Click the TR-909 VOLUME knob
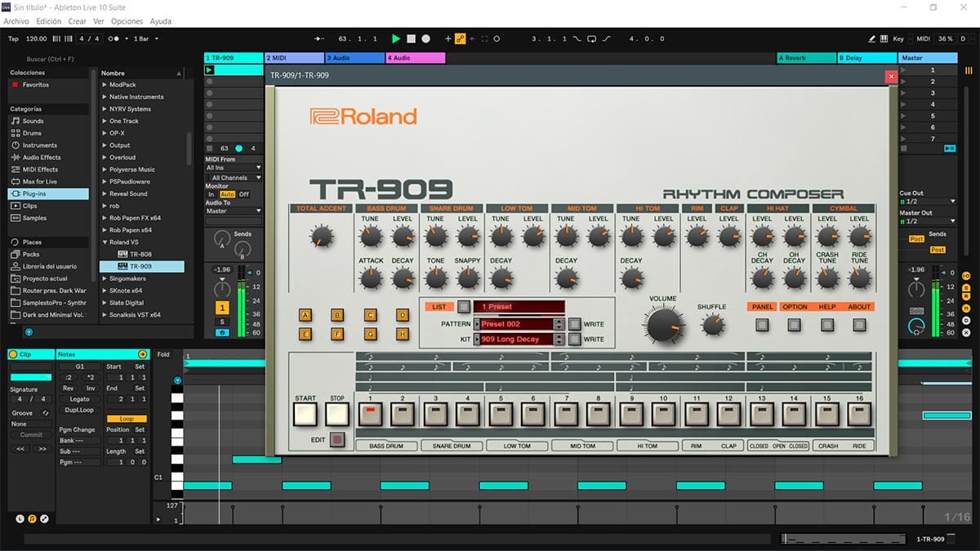This screenshot has width=980, height=551. [662, 324]
